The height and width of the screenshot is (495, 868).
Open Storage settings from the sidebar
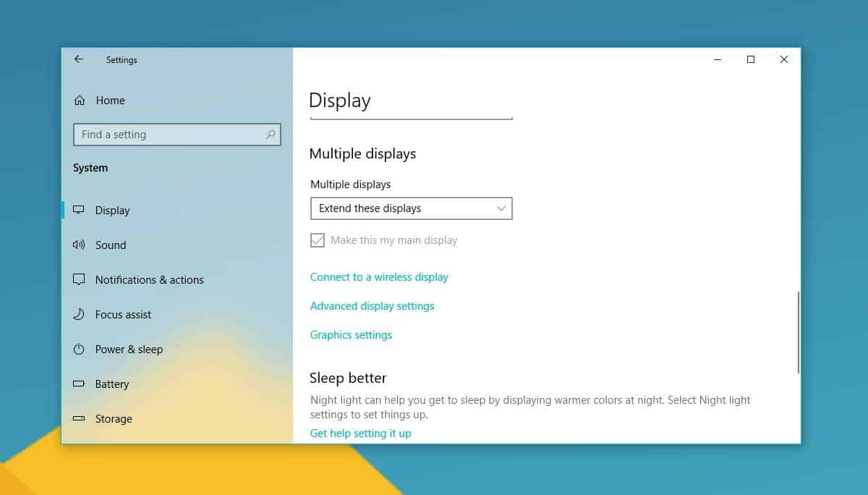tap(113, 418)
